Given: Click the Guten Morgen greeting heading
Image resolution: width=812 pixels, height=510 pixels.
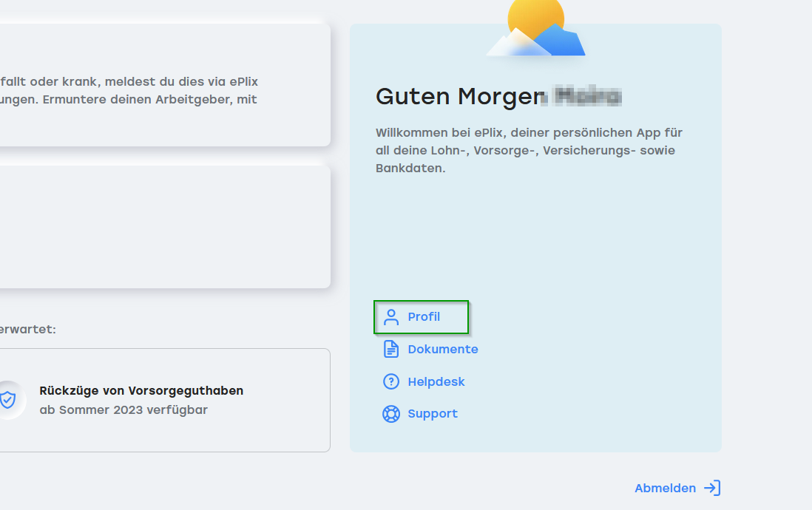Looking at the screenshot, I should 498,97.
